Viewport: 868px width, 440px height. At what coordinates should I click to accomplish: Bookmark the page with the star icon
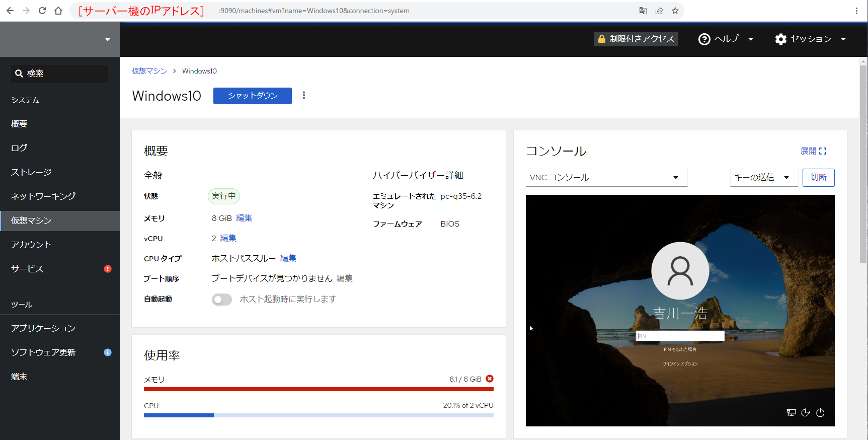click(675, 11)
